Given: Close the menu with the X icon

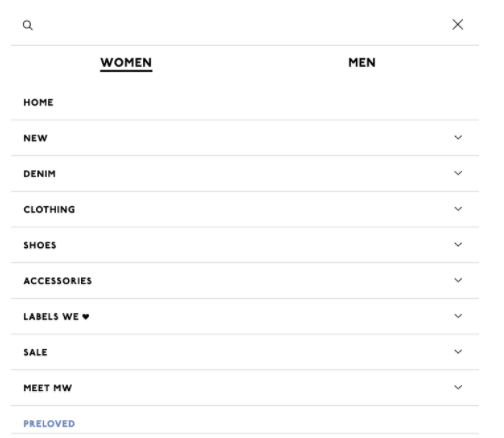Looking at the screenshot, I should point(458,24).
